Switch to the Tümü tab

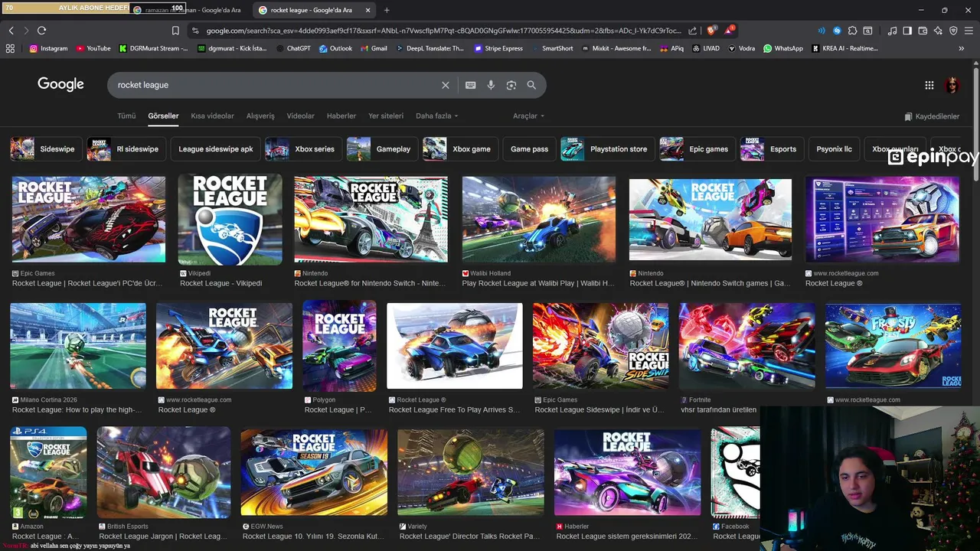126,116
